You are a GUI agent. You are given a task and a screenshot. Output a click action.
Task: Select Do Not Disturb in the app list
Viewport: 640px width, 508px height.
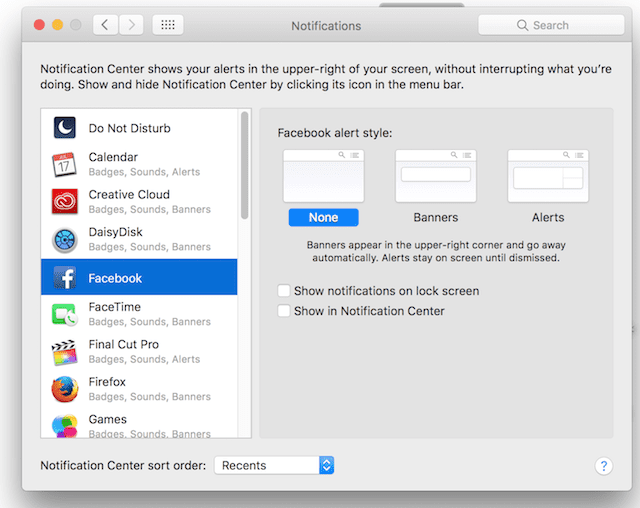click(139, 128)
